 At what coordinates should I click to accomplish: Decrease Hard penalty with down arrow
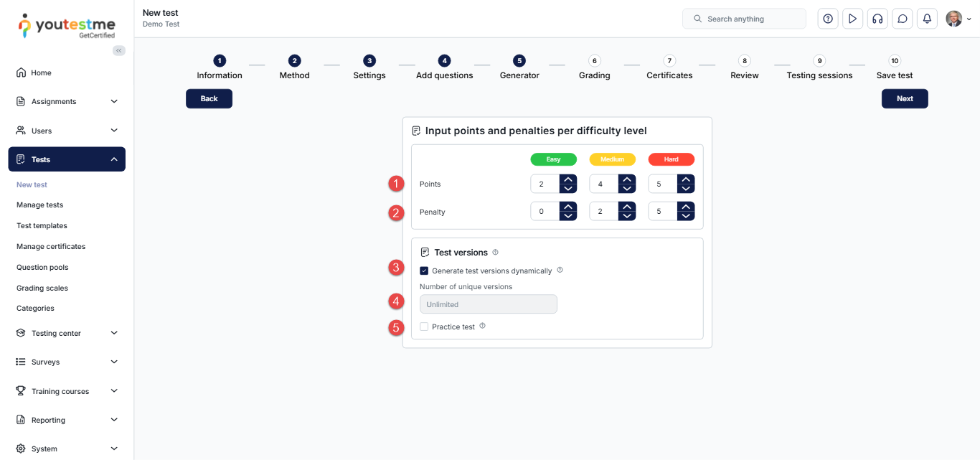[686, 216]
